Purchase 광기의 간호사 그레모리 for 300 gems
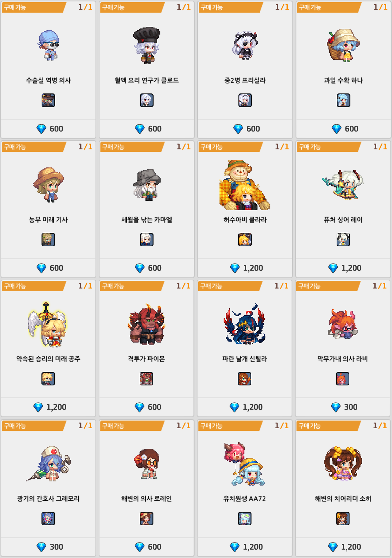This screenshot has height=558, width=392. (48, 547)
